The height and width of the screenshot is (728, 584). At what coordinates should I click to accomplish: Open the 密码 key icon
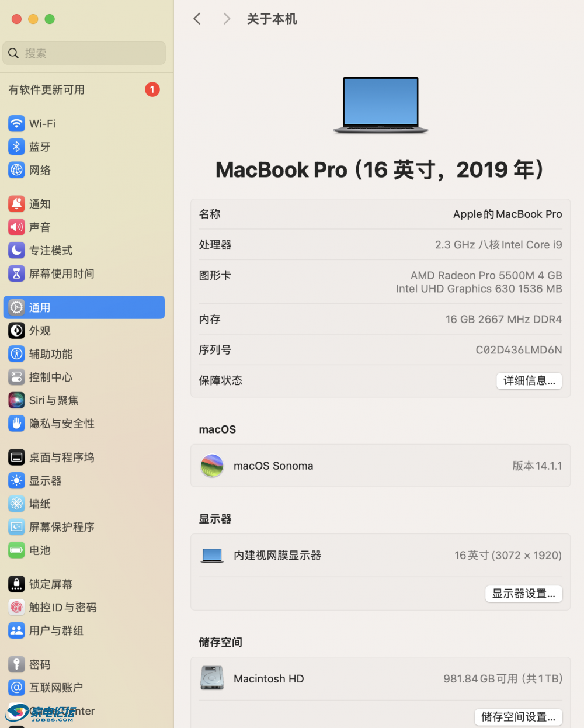(16, 664)
